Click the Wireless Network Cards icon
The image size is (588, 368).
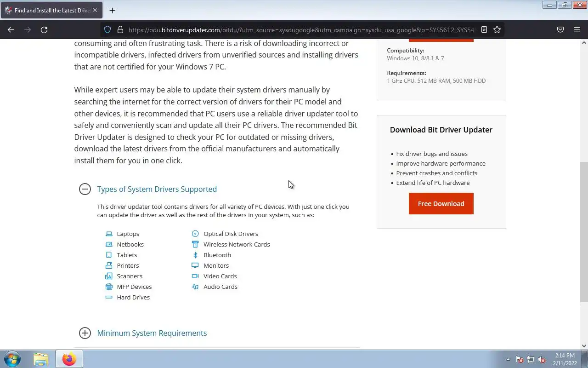[195, 244]
